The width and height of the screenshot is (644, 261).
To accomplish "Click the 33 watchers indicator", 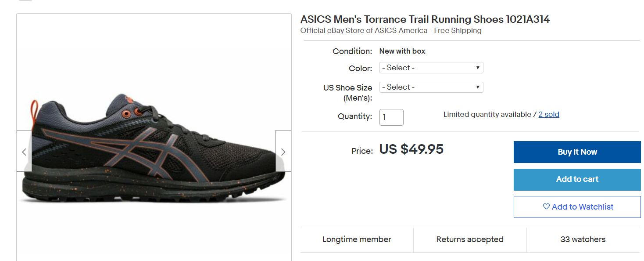I will [x=583, y=239].
